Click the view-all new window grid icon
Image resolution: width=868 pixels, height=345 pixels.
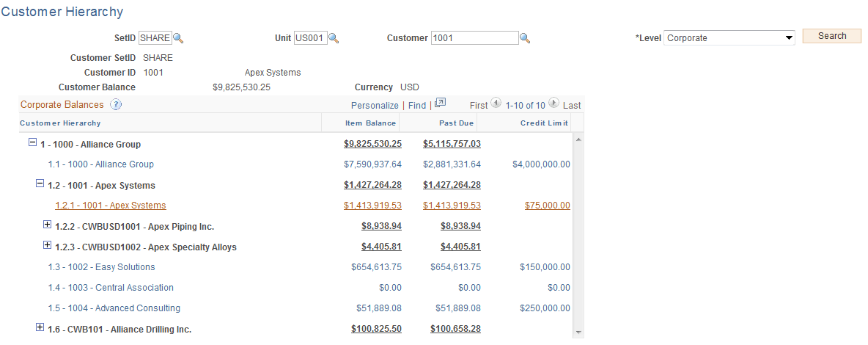(440, 103)
